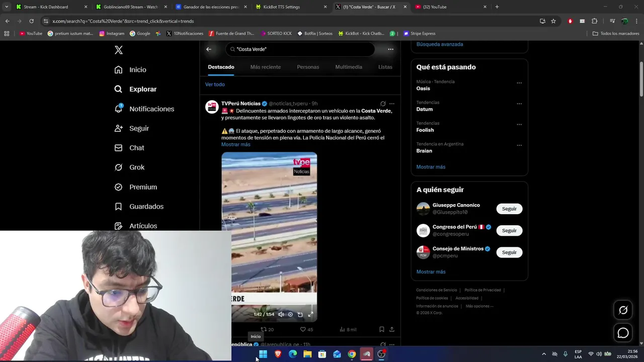Screen dimensions: 644x362
Task: View the 8 mil post analytics
Action: click(x=348, y=329)
